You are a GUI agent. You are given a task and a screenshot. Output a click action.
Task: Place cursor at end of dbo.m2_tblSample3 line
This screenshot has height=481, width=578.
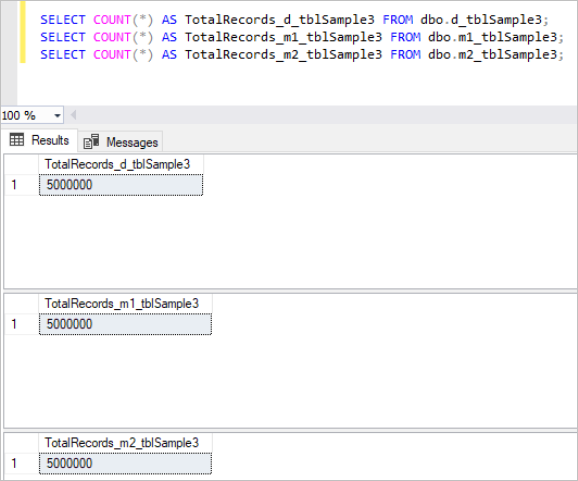click(565, 55)
